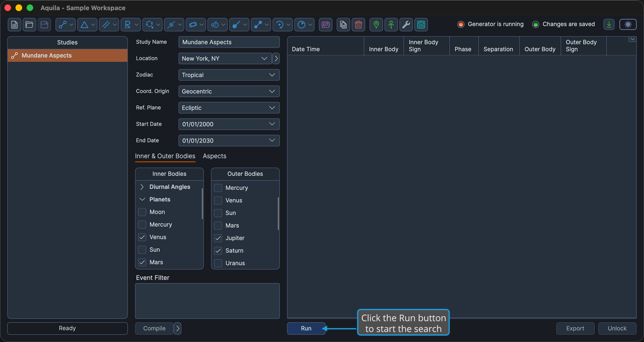This screenshot has height=342, width=644.
Task: Click the Run button
Action: point(306,328)
